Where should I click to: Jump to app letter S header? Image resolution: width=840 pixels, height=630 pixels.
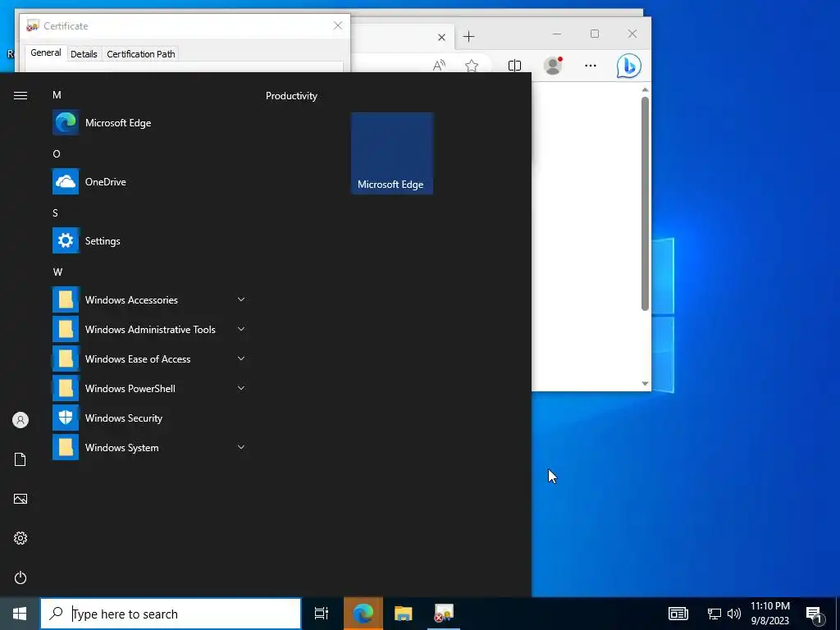tap(55, 212)
